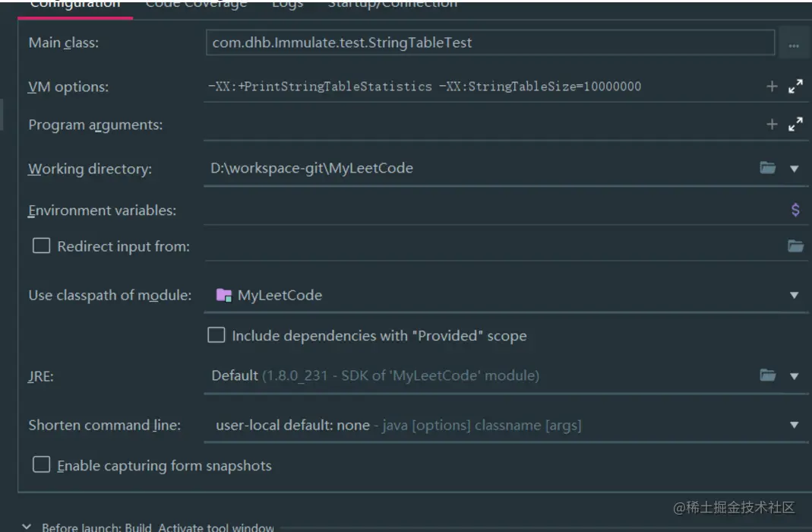This screenshot has height=532, width=812.
Task: Toggle Include dependencies with Provided scope
Action: [216, 335]
